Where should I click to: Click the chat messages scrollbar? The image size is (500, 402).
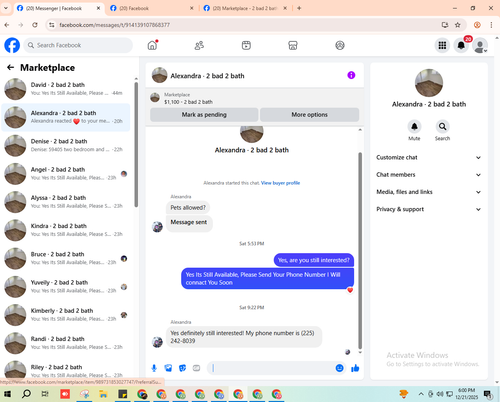[360, 251]
